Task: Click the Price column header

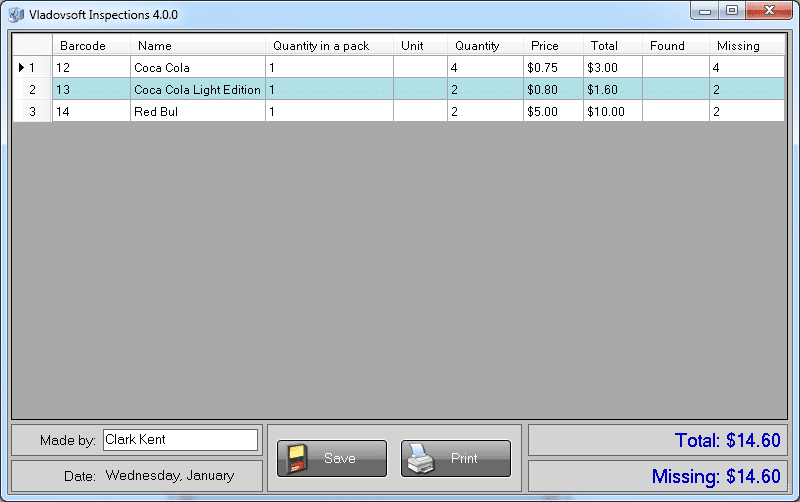Action: click(552, 46)
